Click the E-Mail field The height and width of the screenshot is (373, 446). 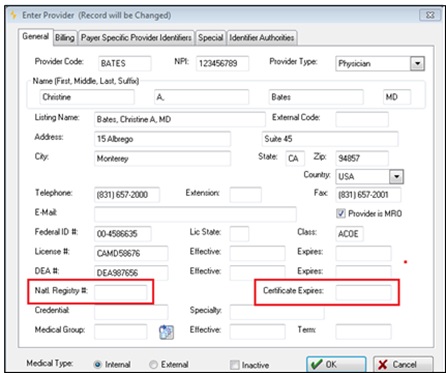click(x=195, y=214)
